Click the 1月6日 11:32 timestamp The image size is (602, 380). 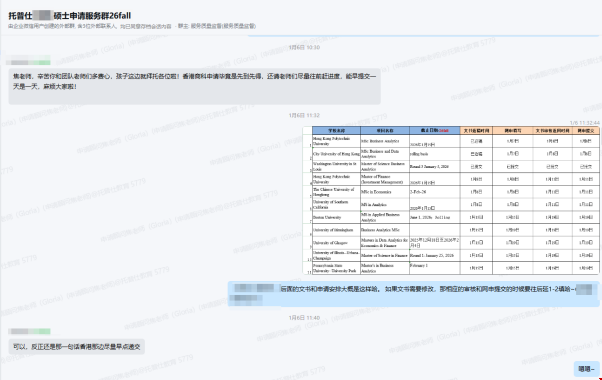coord(304,116)
